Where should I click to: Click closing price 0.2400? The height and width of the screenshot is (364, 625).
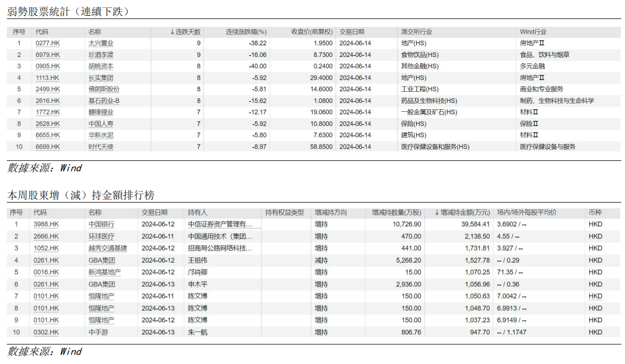point(323,66)
